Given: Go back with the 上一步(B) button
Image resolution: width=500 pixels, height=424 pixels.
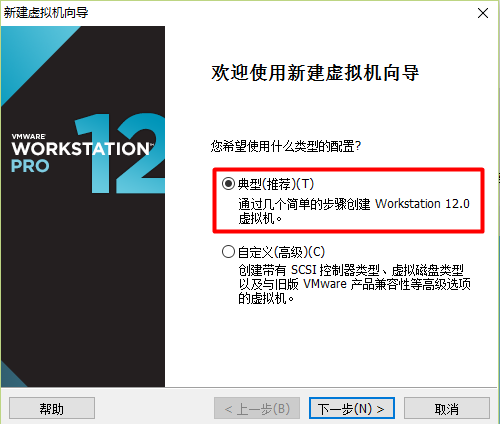Looking at the screenshot, I should point(257,408).
